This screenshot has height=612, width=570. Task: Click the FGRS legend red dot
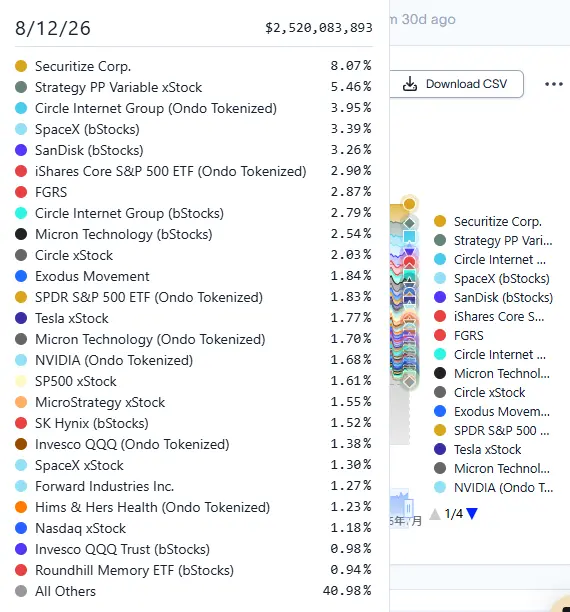click(x=440, y=335)
